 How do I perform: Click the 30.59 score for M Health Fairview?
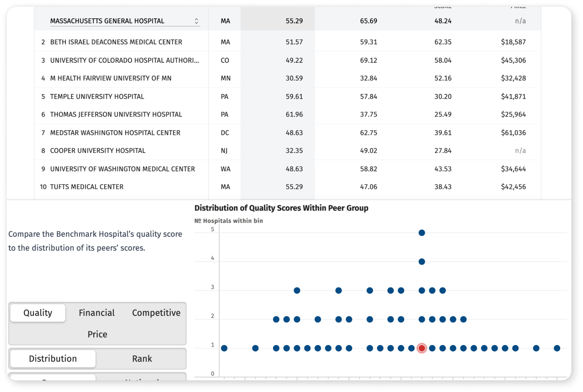[294, 78]
